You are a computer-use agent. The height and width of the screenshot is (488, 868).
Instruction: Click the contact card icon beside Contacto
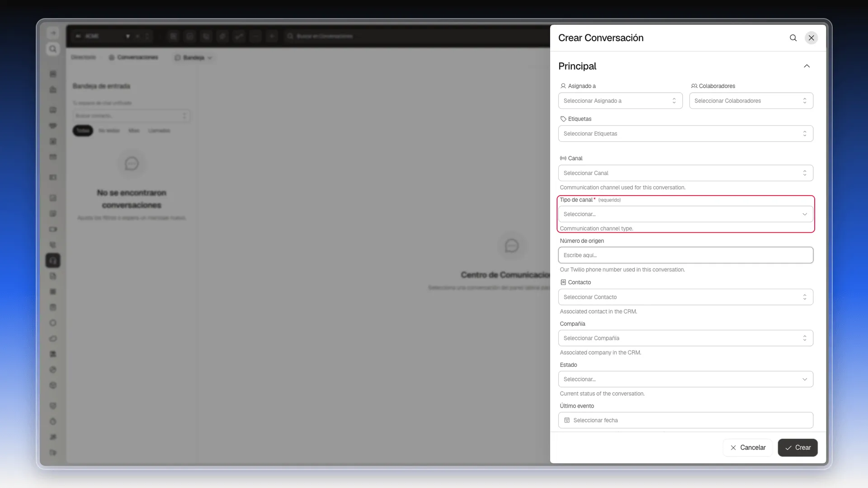563,282
